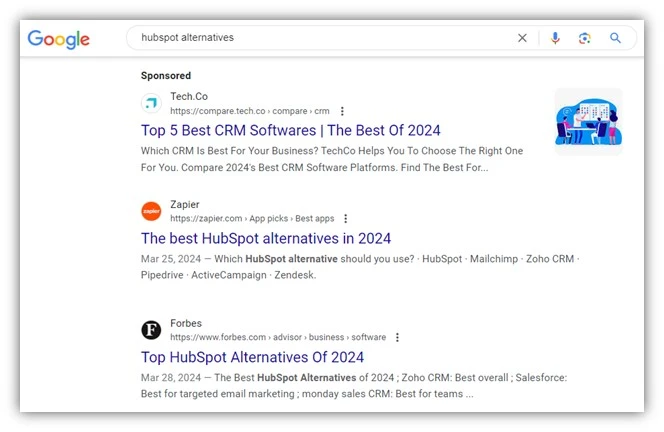This screenshot has height=432, width=664.
Task: Click into the search box text
Action: pyautogui.click(x=300, y=38)
